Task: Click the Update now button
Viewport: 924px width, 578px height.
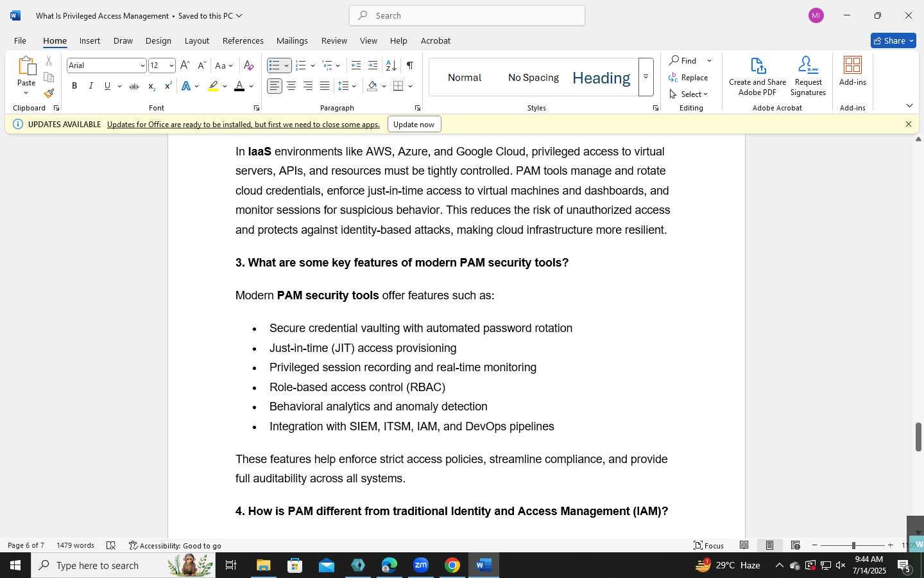Action: (414, 124)
